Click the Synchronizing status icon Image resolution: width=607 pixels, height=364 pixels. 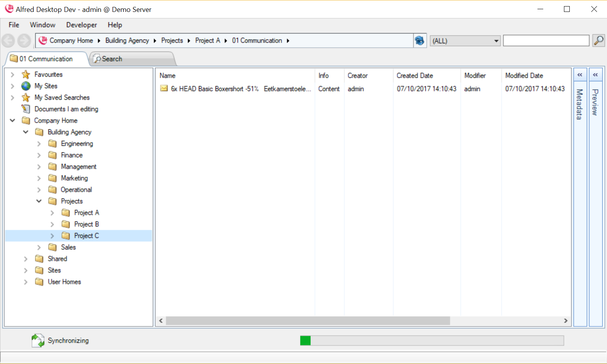pos(38,340)
